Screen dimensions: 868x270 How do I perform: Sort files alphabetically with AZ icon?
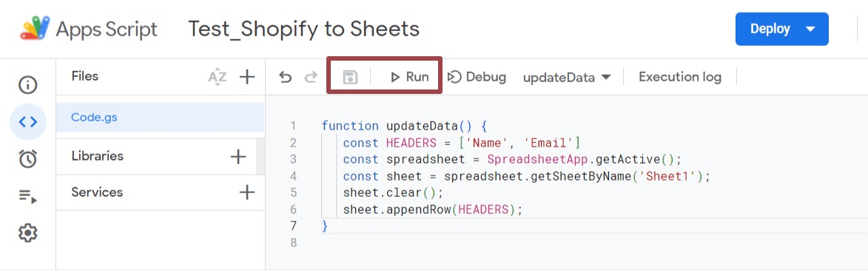point(217,77)
